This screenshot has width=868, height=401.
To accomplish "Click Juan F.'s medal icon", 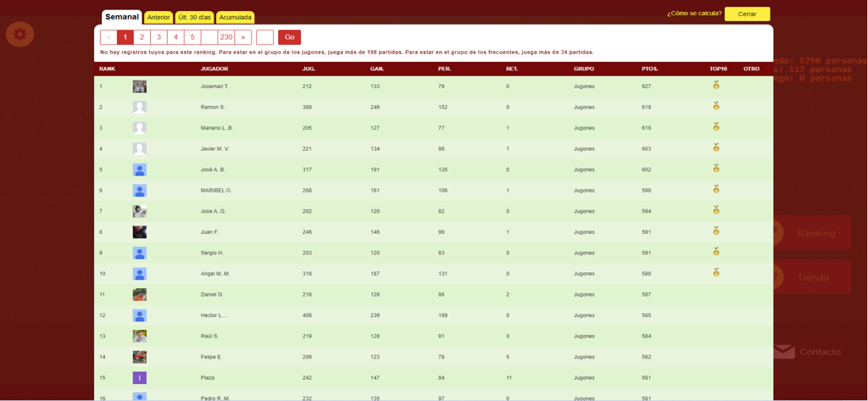I will [715, 231].
